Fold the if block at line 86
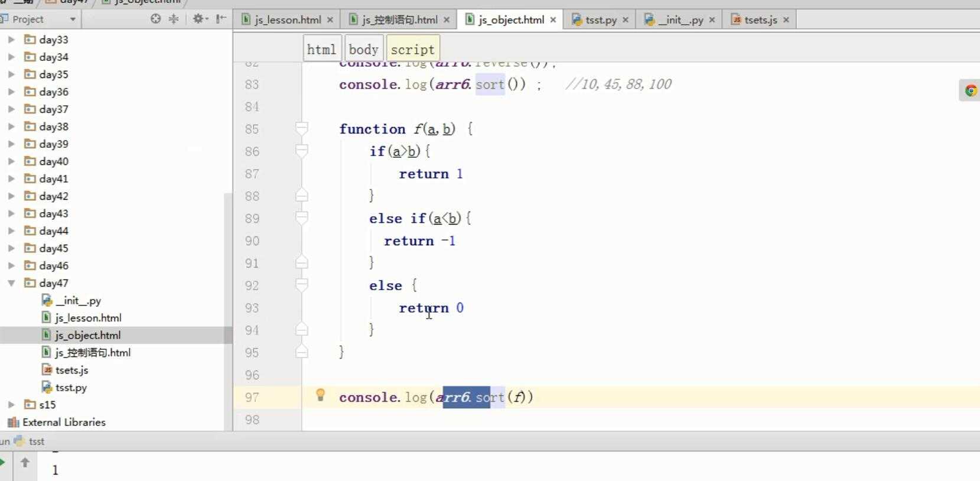 (301, 151)
